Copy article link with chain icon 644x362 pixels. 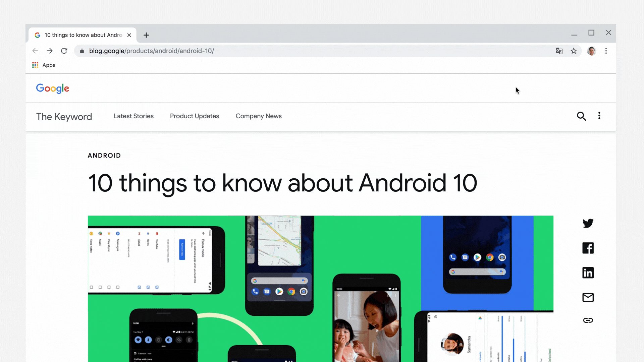pyautogui.click(x=588, y=320)
